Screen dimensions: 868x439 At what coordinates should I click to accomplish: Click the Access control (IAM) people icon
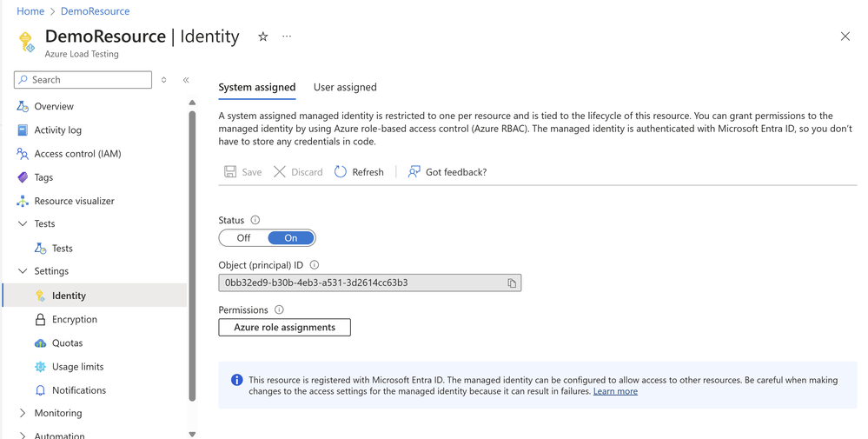pos(23,154)
